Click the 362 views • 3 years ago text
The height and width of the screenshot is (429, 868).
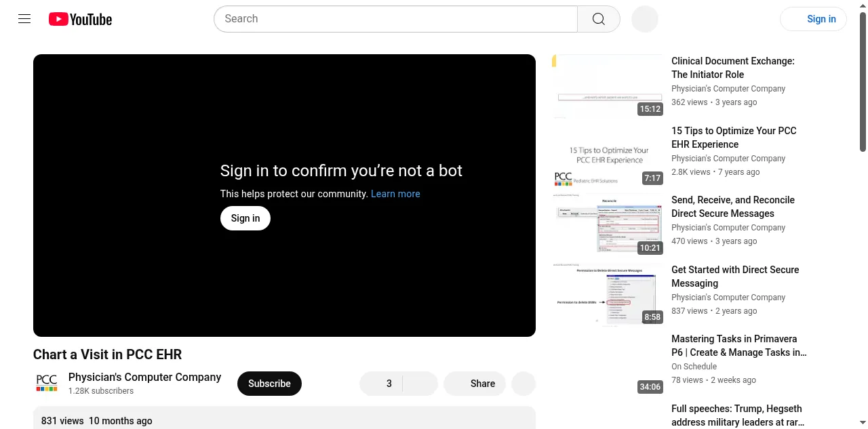[714, 102]
